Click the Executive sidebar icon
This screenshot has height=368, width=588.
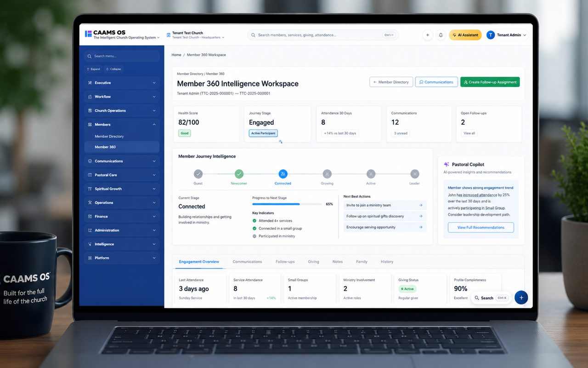click(x=90, y=83)
